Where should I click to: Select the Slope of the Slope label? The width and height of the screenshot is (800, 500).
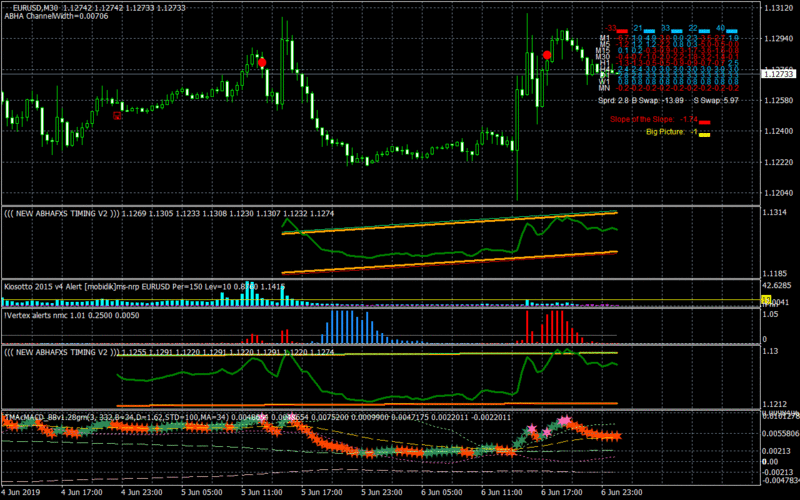[x=642, y=119]
